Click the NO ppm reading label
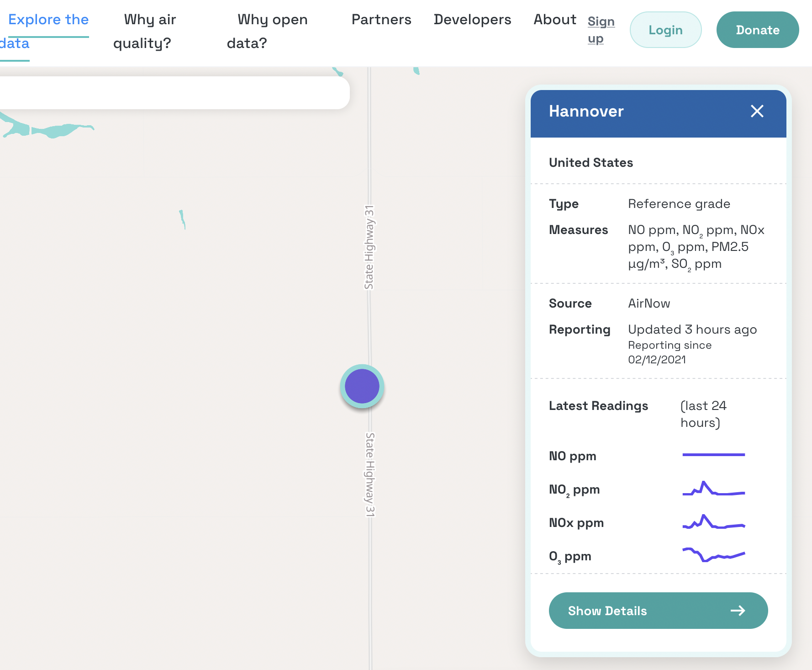 572,456
